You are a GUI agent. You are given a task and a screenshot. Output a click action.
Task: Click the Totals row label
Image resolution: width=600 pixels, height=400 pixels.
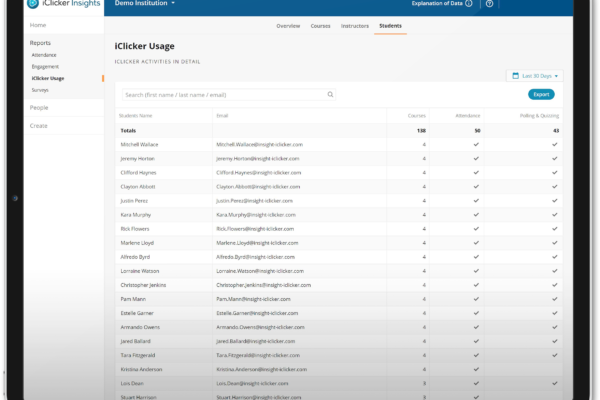pos(128,131)
